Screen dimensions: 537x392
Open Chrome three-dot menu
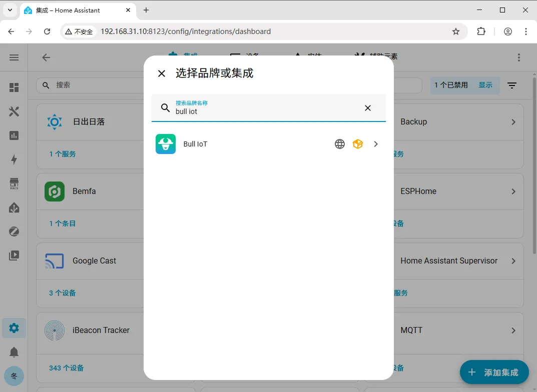click(x=525, y=31)
